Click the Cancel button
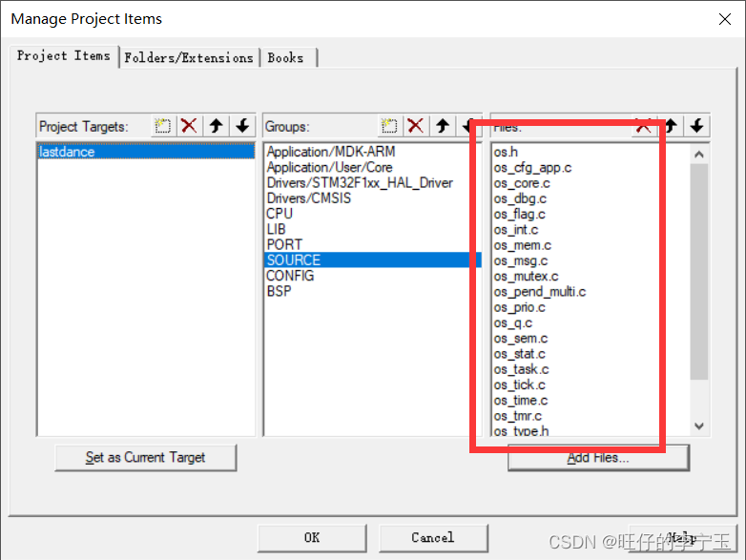 click(433, 538)
